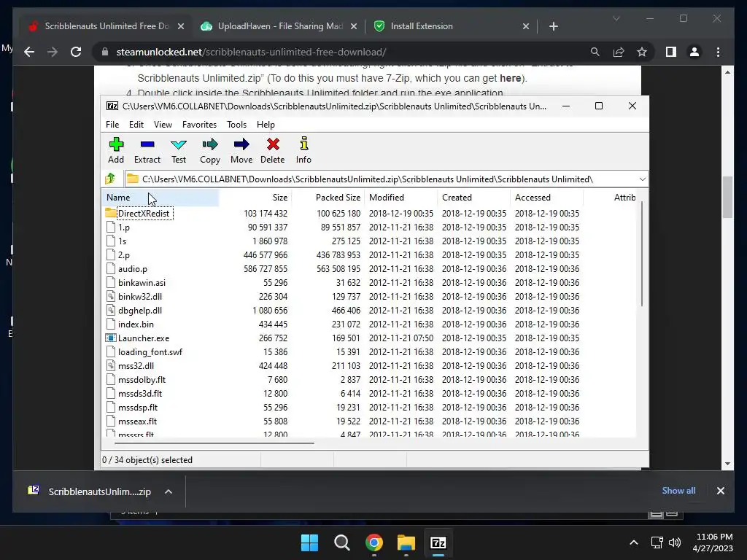Share this page from the address bar

[x=619, y=52]
